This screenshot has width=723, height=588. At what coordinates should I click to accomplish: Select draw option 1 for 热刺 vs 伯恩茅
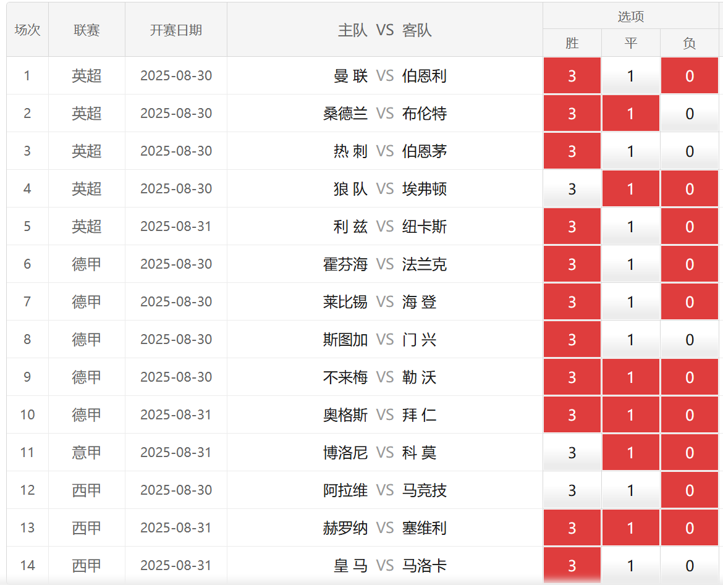point(630,151)
